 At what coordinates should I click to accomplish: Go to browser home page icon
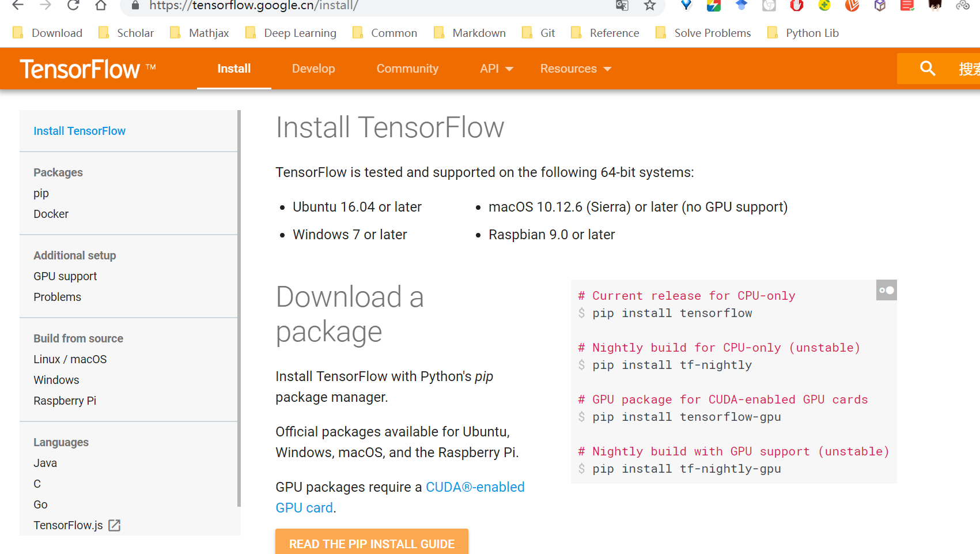pos(101,5)
